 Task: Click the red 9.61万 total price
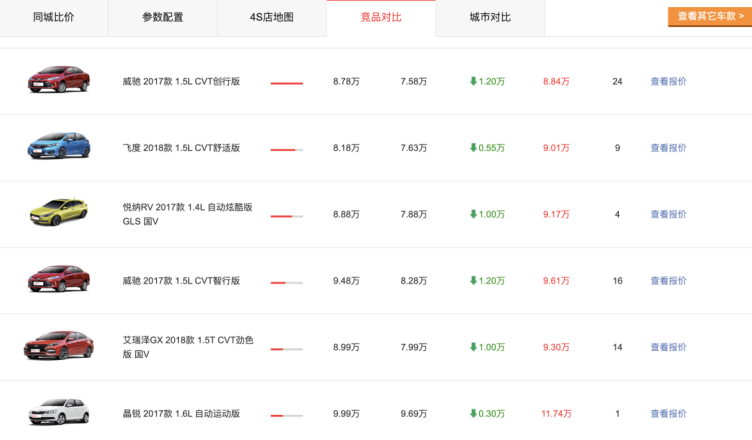pyautogui.click(x=556, y=281)
